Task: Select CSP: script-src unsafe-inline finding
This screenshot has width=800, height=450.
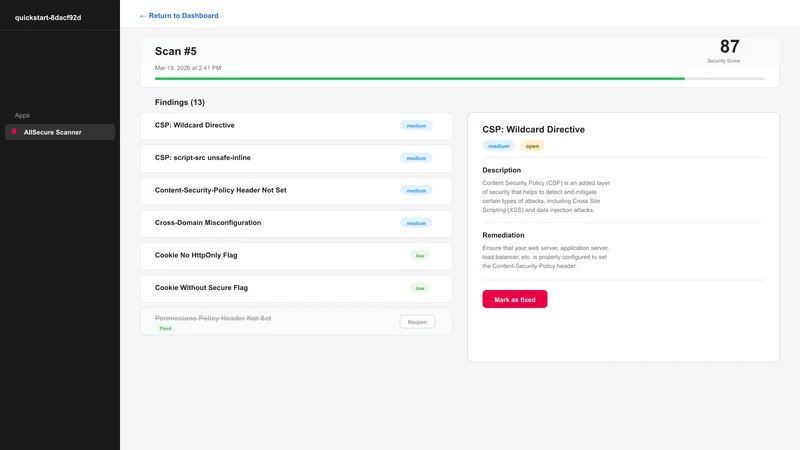Action: [296, 158]
